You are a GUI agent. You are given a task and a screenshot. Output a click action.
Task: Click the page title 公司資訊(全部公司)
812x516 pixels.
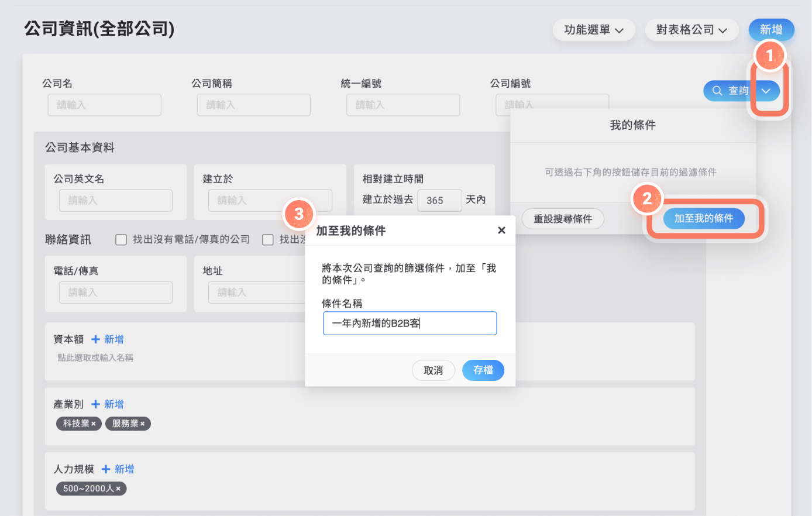point(99,29)
